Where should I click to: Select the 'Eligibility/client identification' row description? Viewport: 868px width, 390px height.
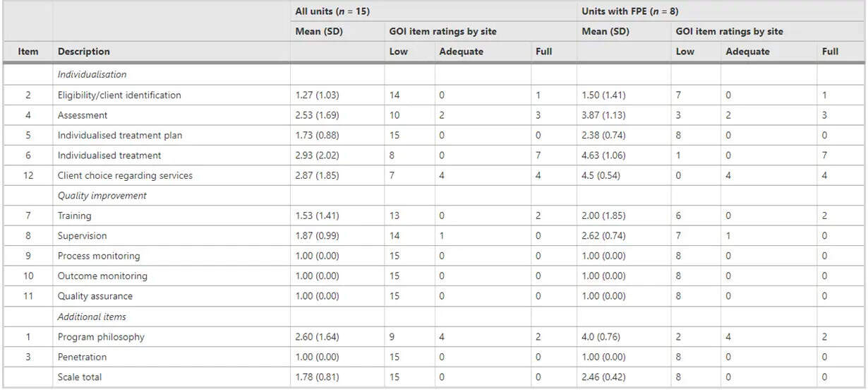119,95
